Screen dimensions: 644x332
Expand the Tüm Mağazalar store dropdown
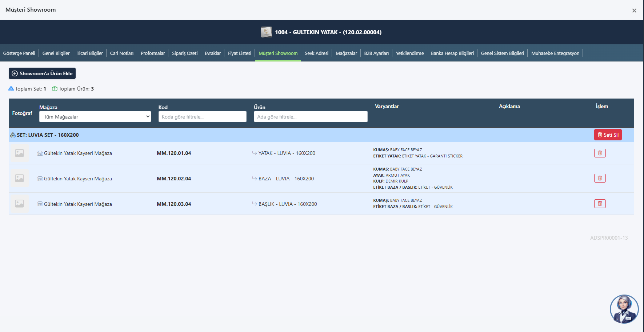[x=95, y=117]
